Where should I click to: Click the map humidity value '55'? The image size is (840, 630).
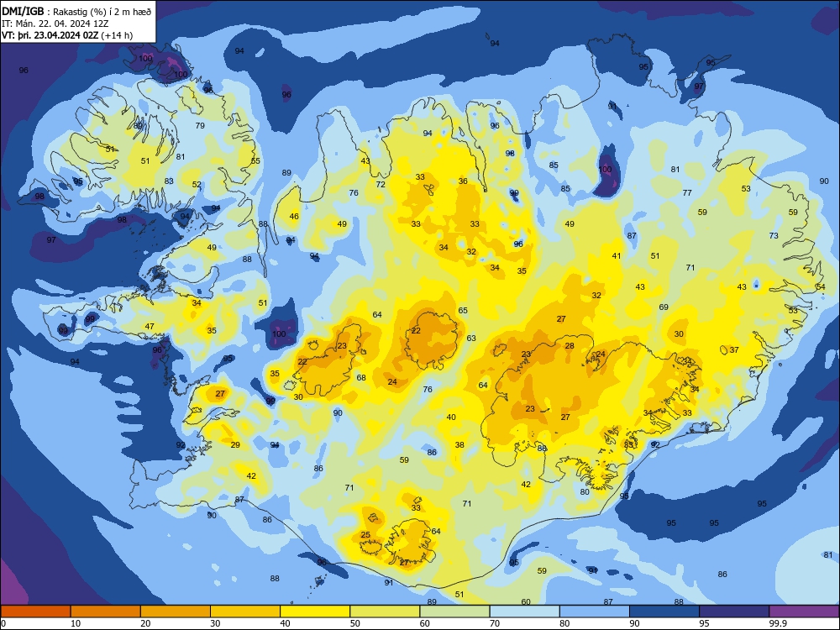click(x=255, y=160)
